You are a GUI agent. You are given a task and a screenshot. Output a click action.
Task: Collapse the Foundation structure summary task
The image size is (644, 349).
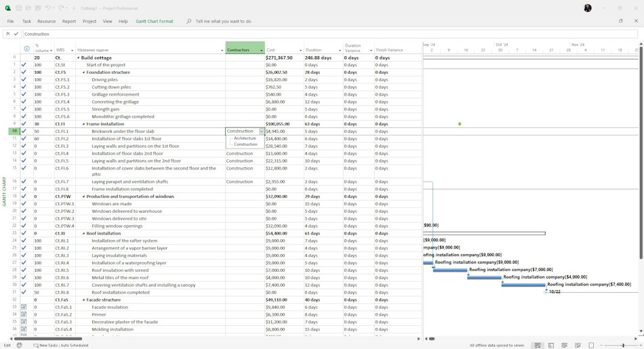83,73
